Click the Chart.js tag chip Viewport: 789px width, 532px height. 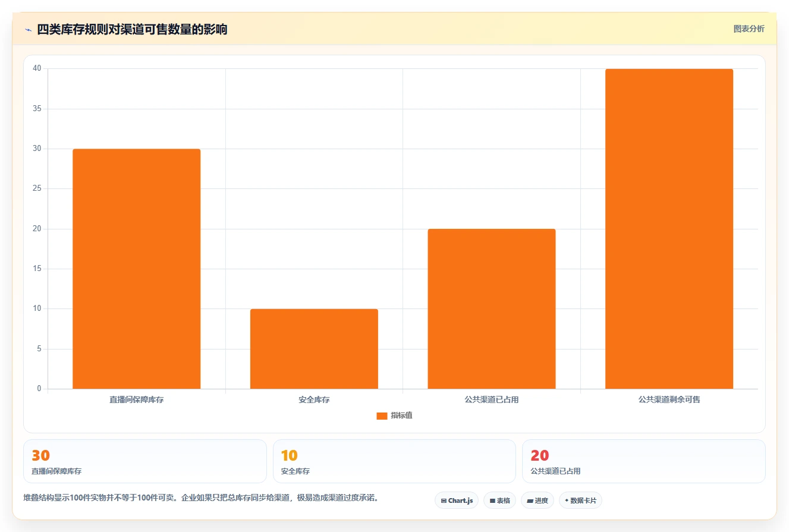point(457,500)
